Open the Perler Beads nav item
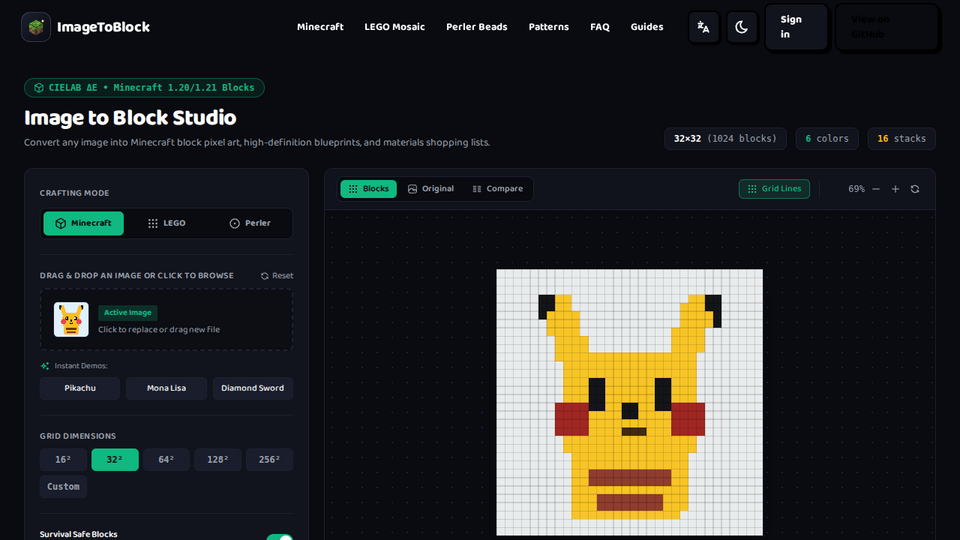 (x=476, y=27)
